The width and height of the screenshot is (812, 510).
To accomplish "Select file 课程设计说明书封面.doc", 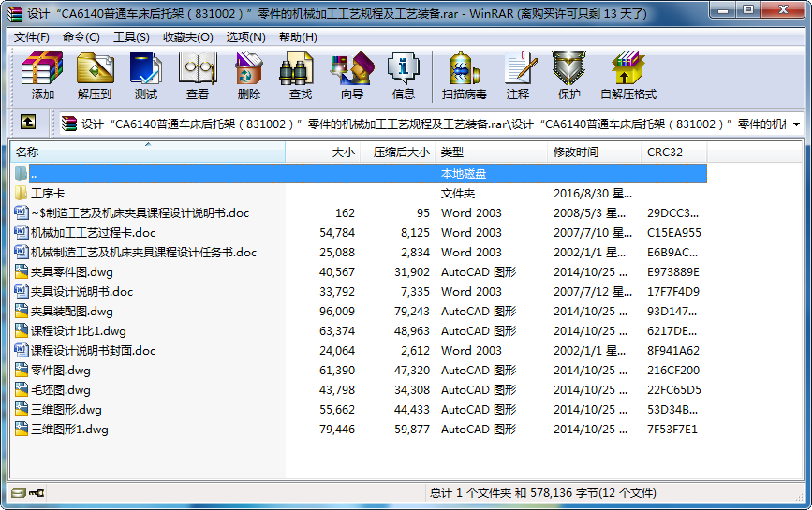I will (x=94, y=351).
